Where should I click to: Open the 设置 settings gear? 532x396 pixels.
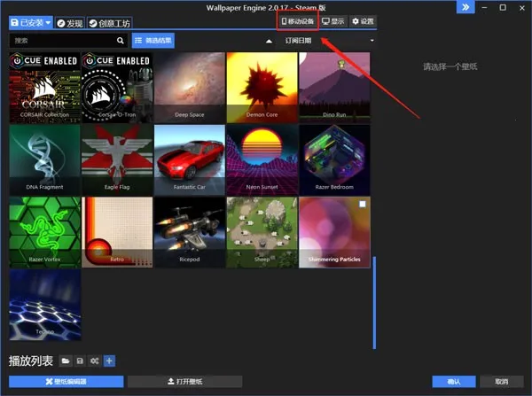(x=362, y=20)
